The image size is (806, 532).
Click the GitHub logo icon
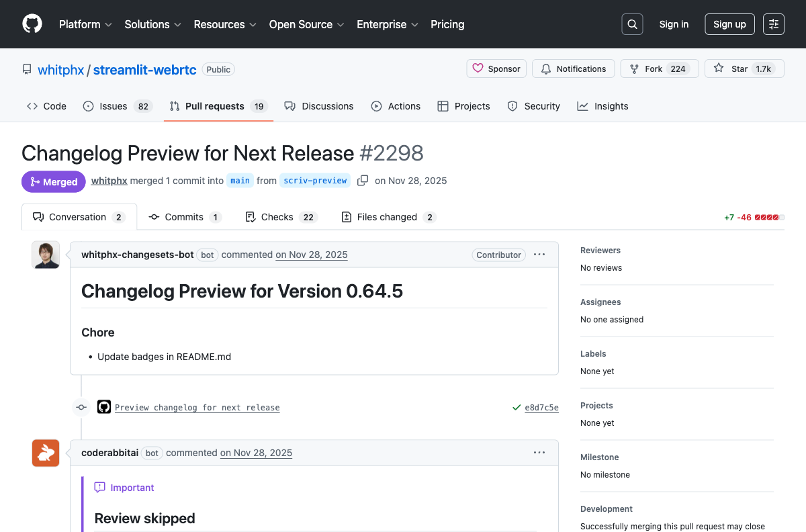coord(32,24)
